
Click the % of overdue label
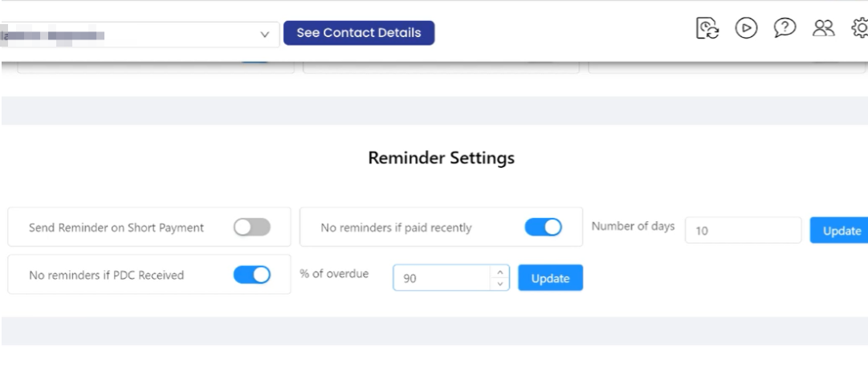click(x=334, y=273)
